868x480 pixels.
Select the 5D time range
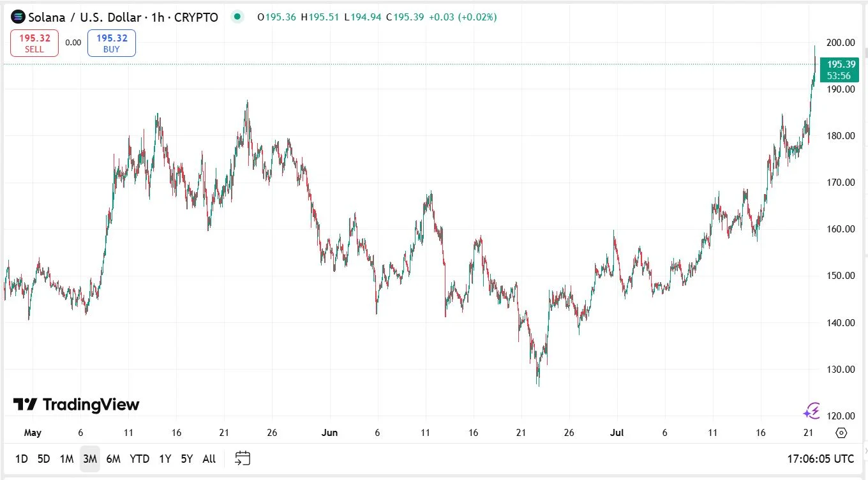pyautogui.click(x=43, y=459)
